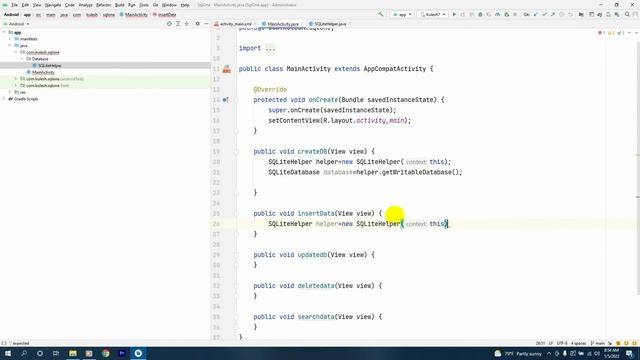Open the Help menu
Screen dimensions: 640x360
185,5
